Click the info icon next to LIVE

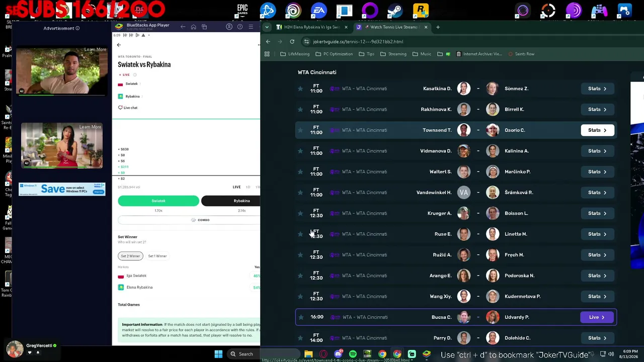[135, 75]
